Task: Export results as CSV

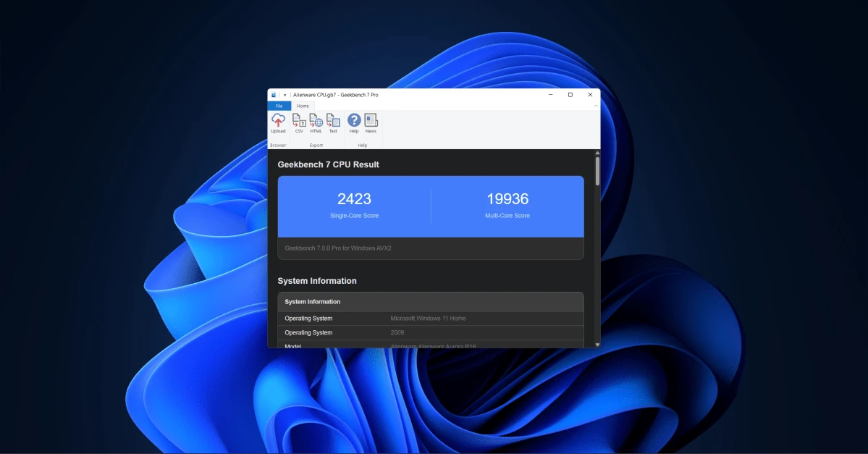Action: (x=299, y=124)
